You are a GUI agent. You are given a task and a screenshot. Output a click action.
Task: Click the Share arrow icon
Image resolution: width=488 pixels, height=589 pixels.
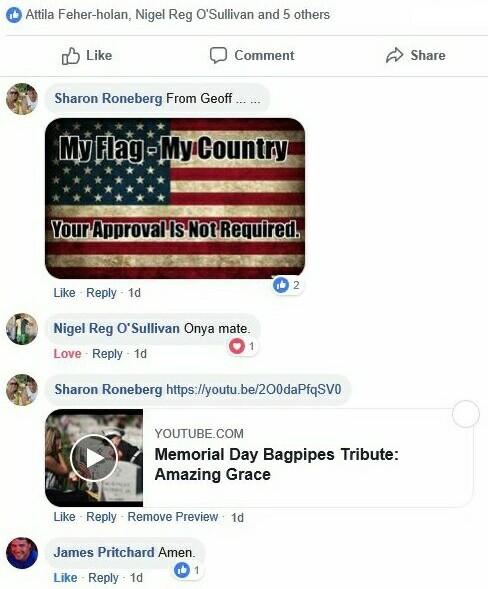394,56
